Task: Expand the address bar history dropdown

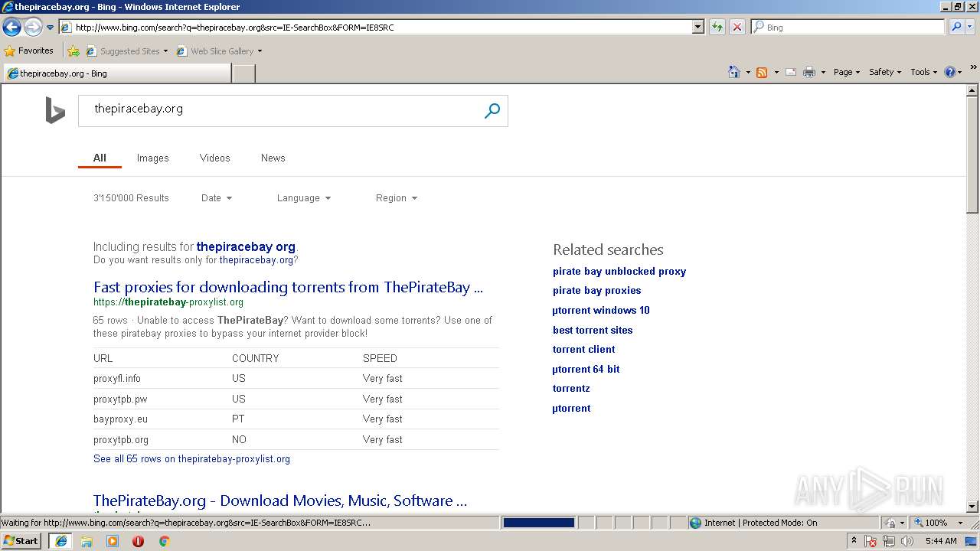Action: point(697,27)
